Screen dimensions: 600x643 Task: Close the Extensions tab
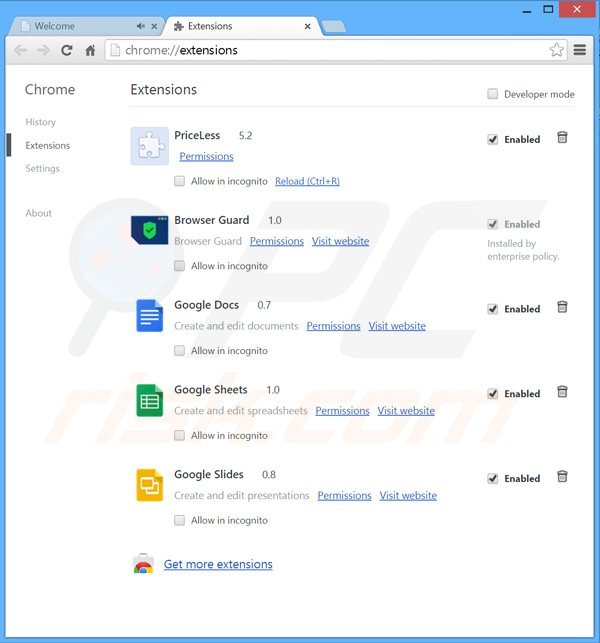(308, 26)
